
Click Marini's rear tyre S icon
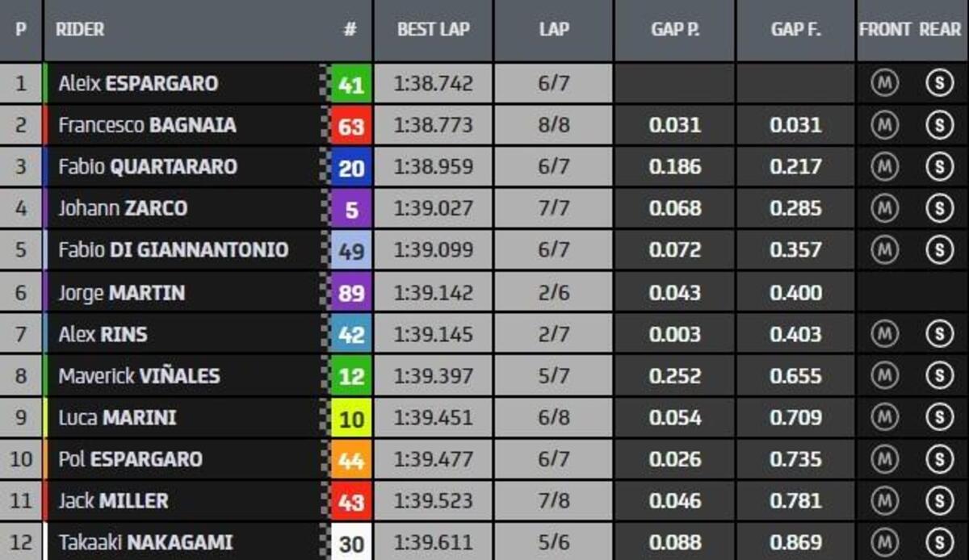(x=939, y=418)
